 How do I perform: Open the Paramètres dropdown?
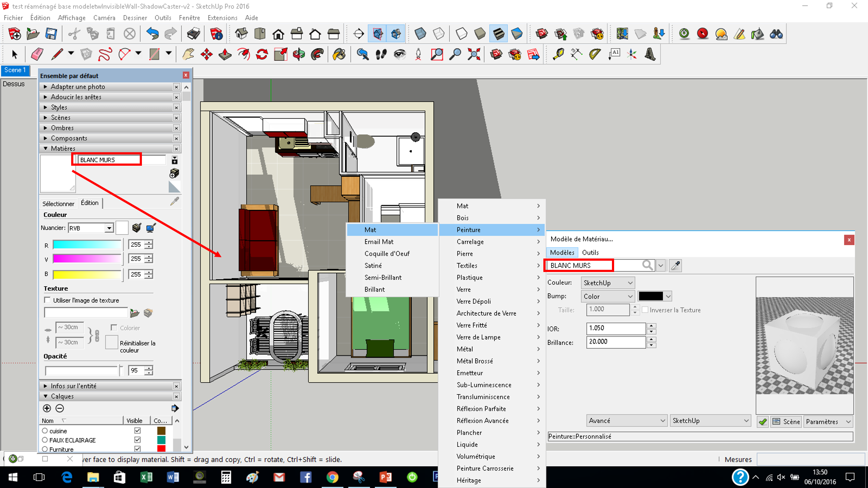(x=828, y=422)
